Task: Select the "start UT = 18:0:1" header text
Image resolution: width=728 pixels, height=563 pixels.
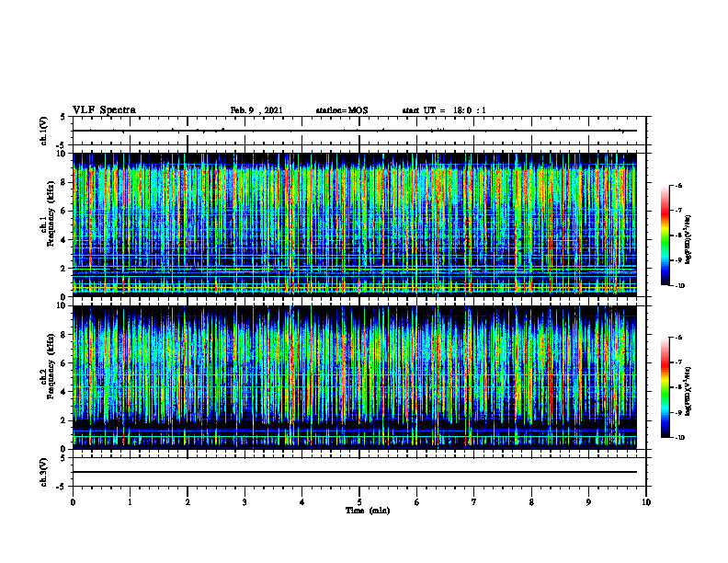Action: pos(444,110)
